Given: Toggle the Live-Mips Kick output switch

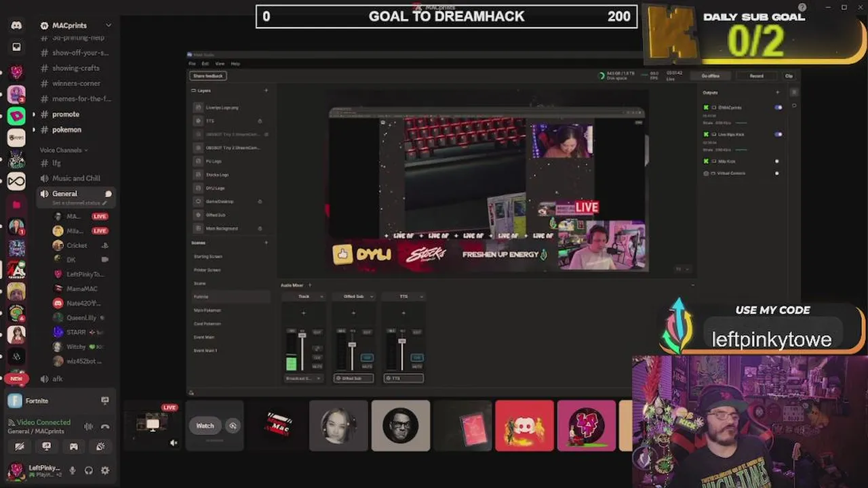Looking at the screenshot, I should pyautogui.click(x=778, y=134).
